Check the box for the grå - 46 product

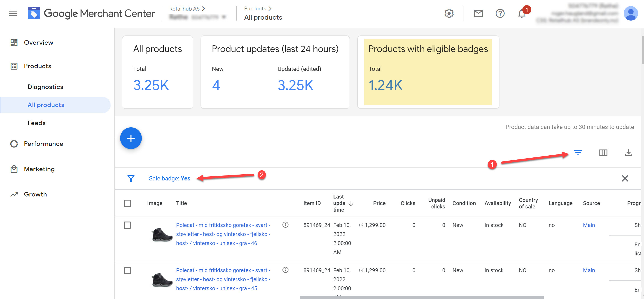click(127, 225)
